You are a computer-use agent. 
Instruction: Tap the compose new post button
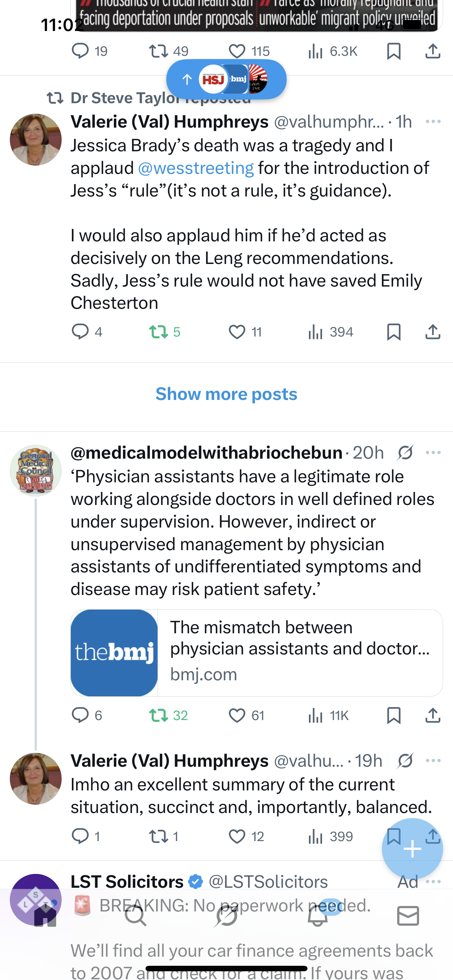tap(412, 849)
